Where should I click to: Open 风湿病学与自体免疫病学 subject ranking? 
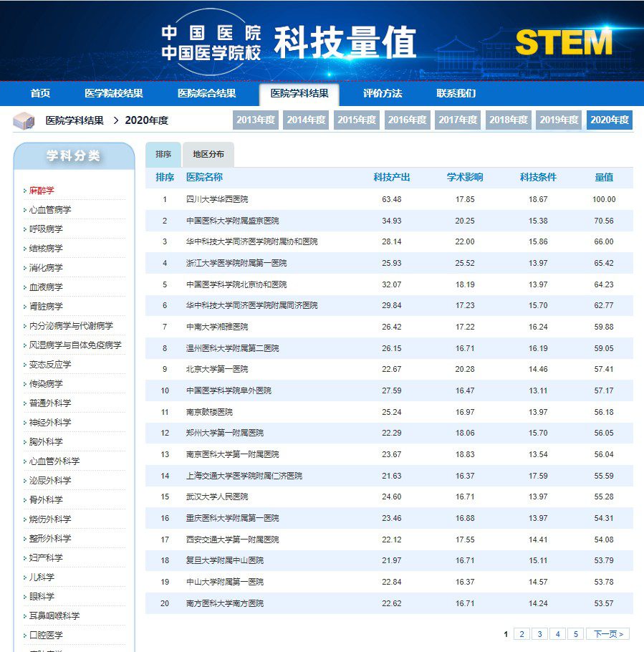pos(75,345)
